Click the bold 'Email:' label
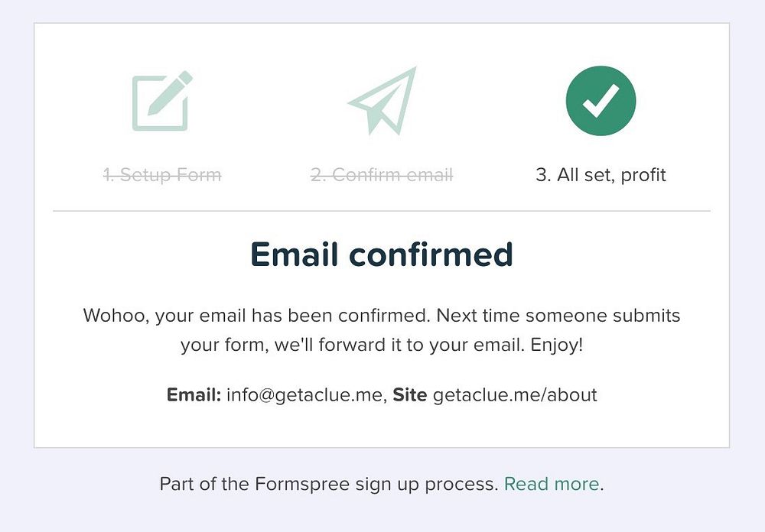Screen dimensions: 765x532 point(194,395)
